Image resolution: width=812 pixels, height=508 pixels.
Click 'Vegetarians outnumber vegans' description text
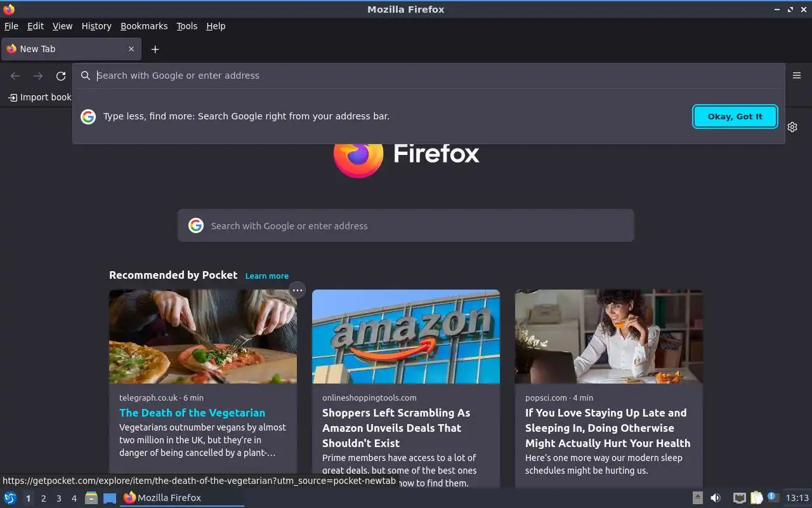click(x=202, y=440)
